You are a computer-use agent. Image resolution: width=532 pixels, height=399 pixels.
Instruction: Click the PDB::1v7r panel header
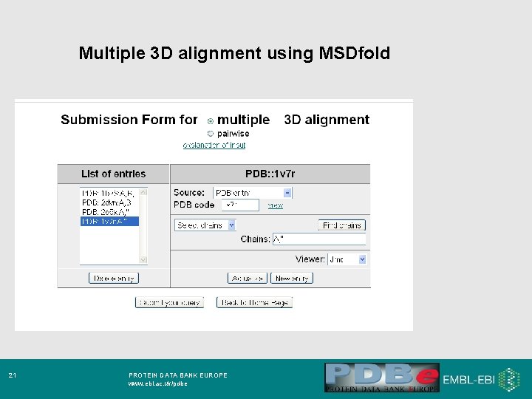pos(270,174)
